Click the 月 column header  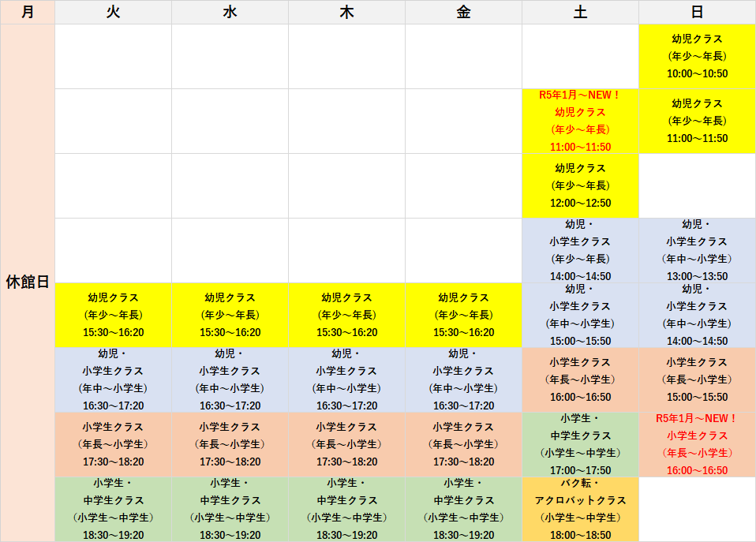(x=28, y=12)
